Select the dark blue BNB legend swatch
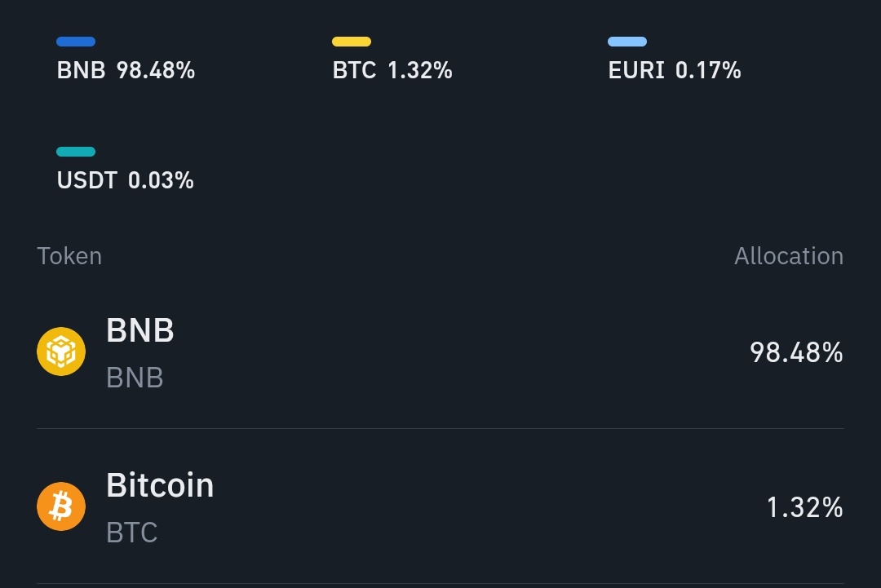881x588 pixels. tap(76, 42)
